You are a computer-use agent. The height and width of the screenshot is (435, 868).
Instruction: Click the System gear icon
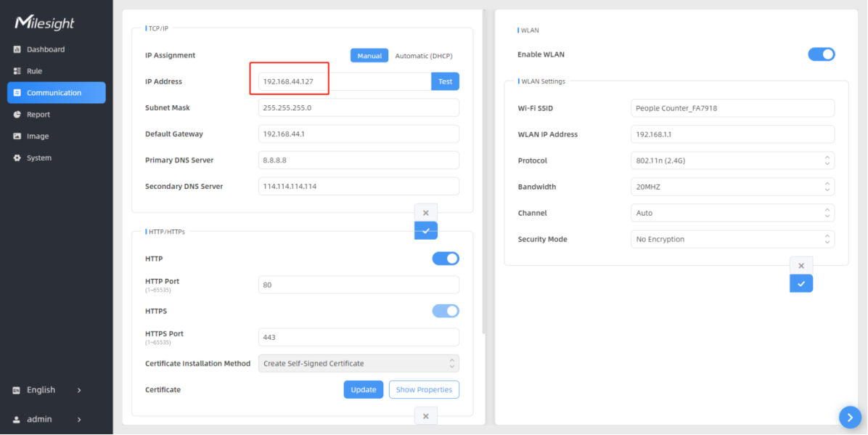click(x=17, y=158)
